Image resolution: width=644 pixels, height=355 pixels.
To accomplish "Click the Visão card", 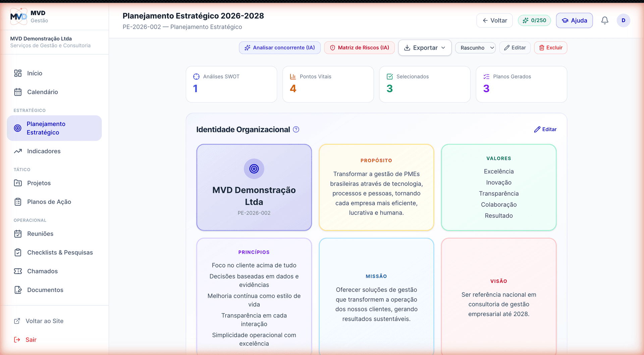I will pyautogui.click(x=499, y=297).
